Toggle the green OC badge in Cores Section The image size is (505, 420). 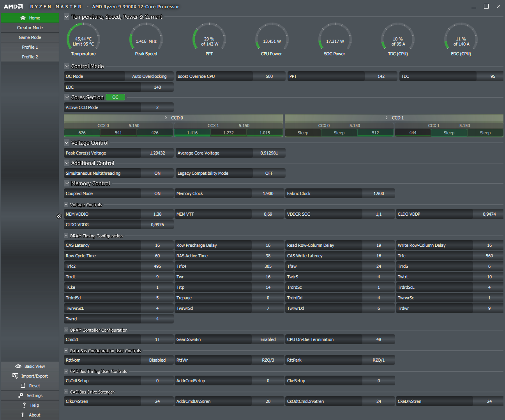click(115, 97)
